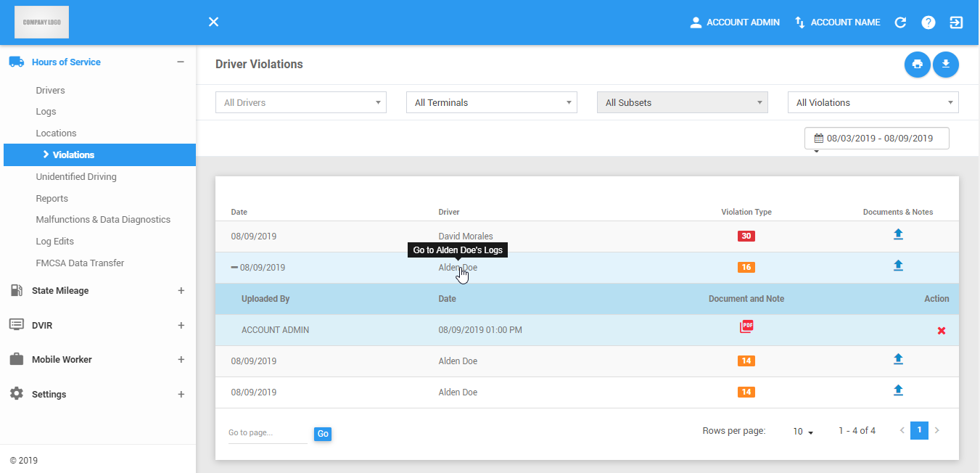Upload document for violation 16 row
This screenshot has width=980, height=473.
click(x=898, y=266)
